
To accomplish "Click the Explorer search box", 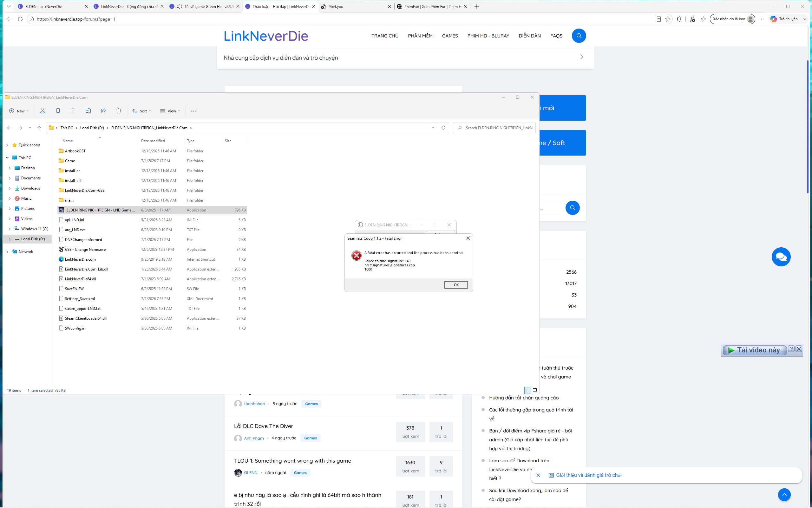I will point(494,128).
